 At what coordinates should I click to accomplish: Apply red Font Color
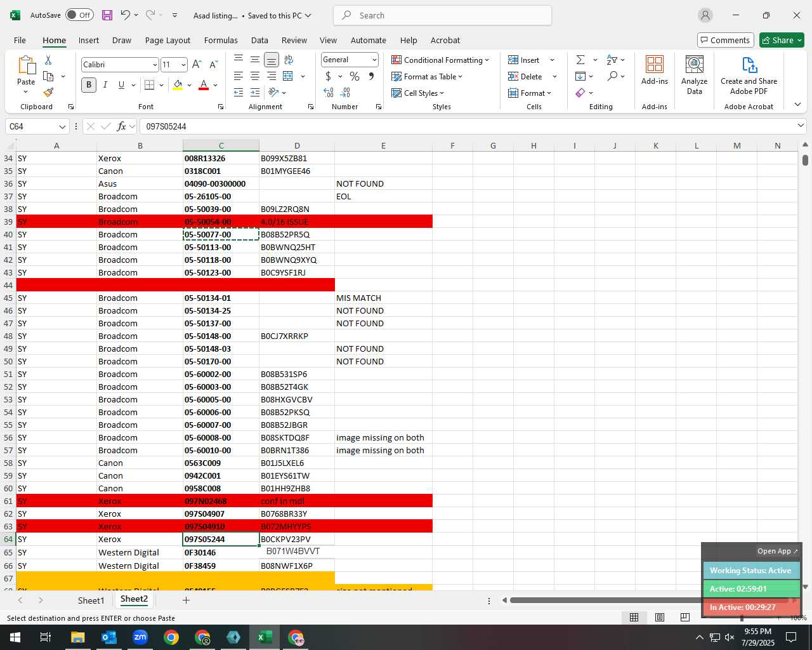point(204,85)
